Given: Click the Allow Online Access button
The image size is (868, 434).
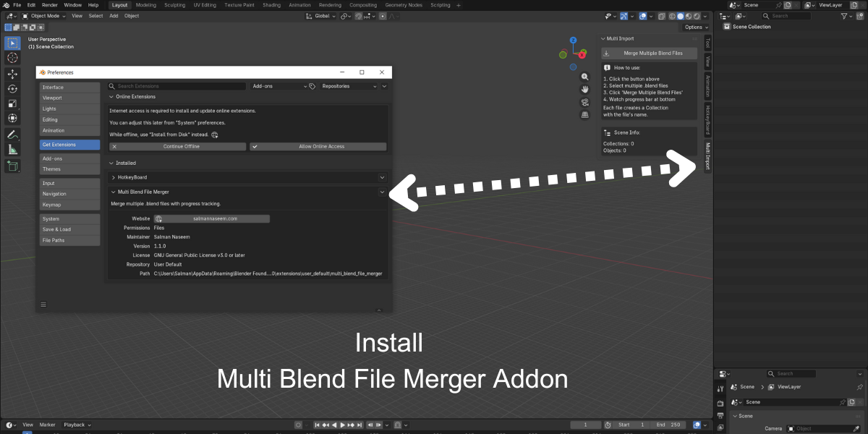Looking at the screenshot, I should [318, 146].
